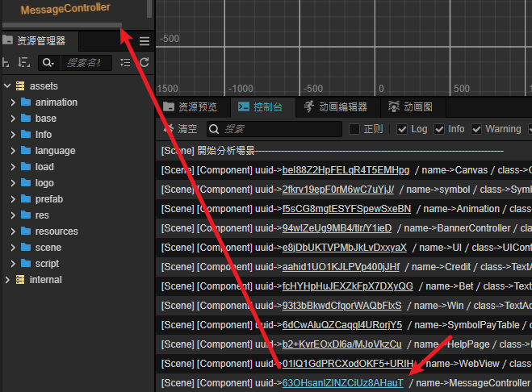Click the base folder icon

coord(26,119)
